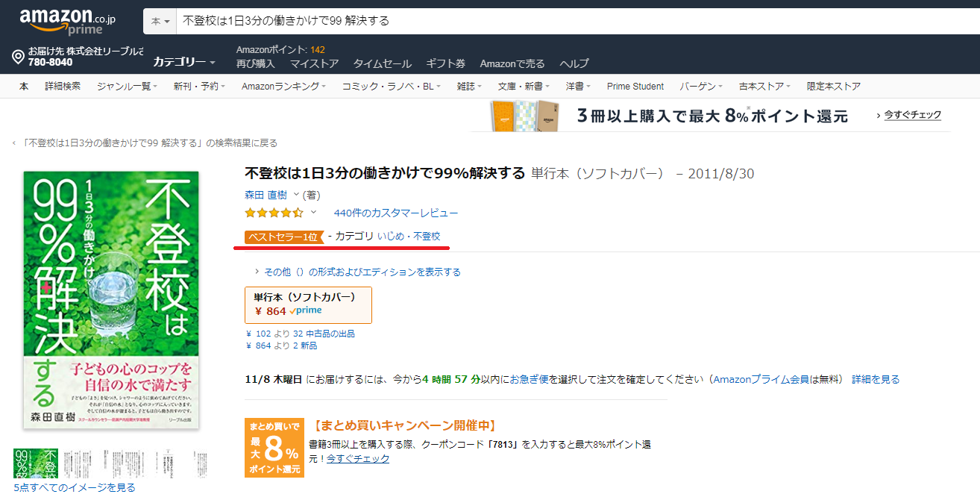Open 詳細を見る delivery details link
980x500 pixels.
(876, 379)
